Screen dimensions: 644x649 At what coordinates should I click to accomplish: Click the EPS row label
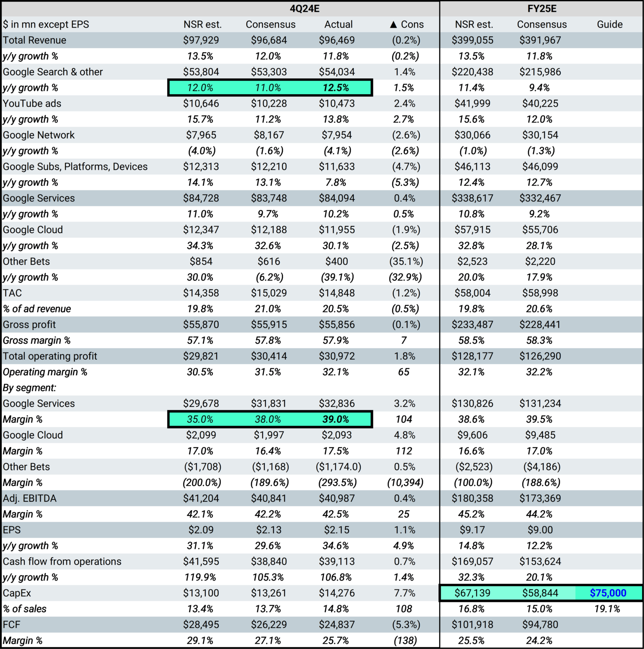[x=12, y=530]
